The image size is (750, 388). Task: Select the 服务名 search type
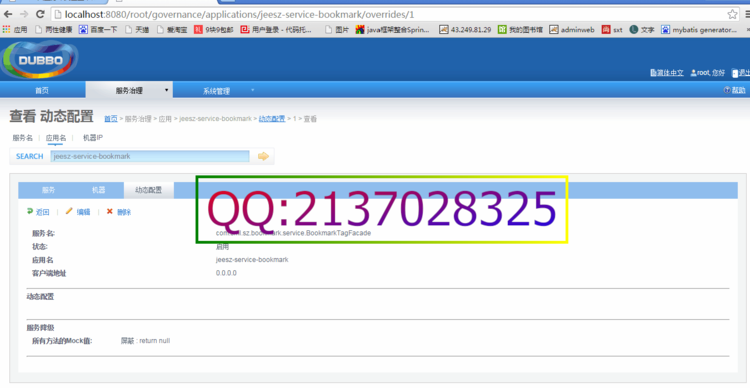[x=22, y=138]
